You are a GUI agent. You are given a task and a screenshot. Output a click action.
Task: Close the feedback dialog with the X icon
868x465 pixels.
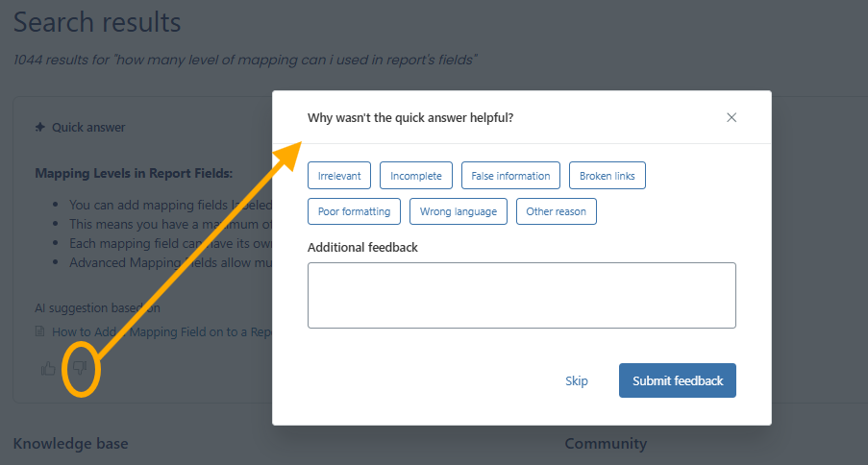[732, 117]
